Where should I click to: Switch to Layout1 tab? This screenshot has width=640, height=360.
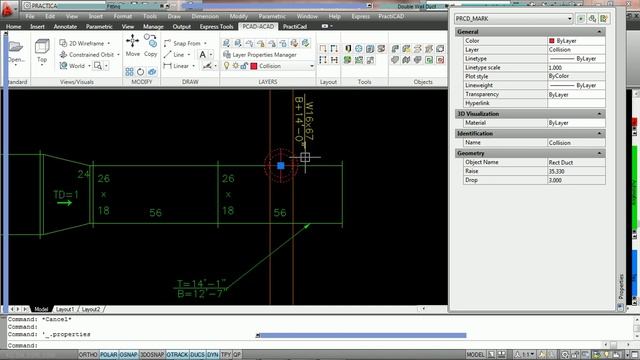pyautogui.click(x=65, y=309)
